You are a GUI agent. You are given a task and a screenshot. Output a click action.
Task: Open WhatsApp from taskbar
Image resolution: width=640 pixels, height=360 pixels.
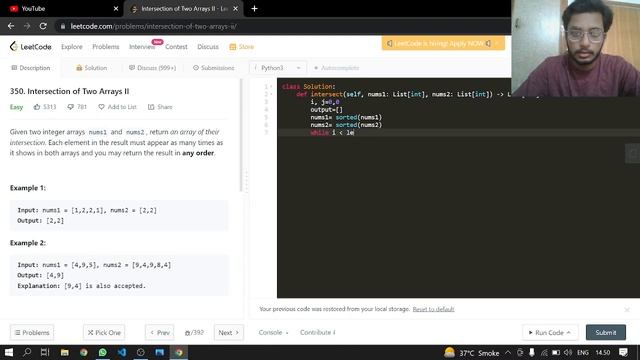(102, 352)
